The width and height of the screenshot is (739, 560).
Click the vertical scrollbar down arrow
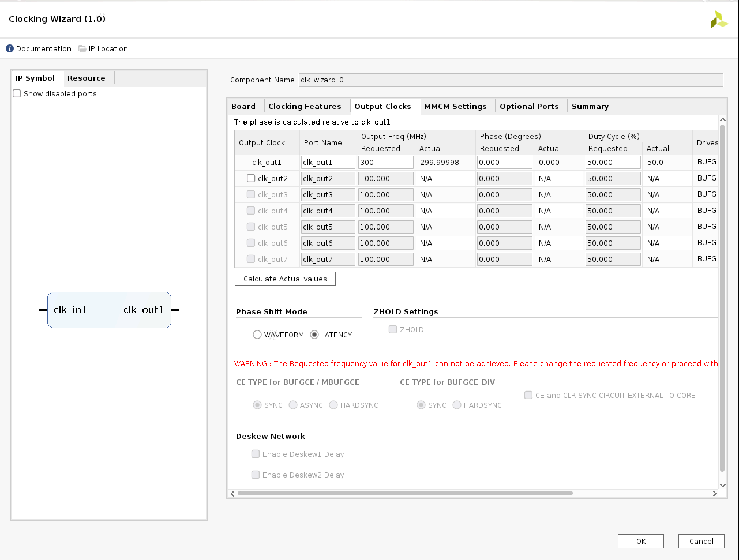pos(722,486)
